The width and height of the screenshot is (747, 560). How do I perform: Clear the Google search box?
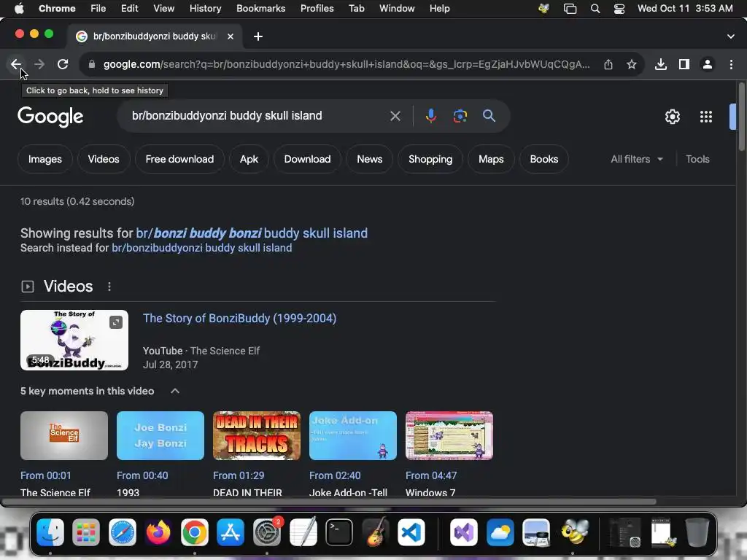tap(395, 116)
